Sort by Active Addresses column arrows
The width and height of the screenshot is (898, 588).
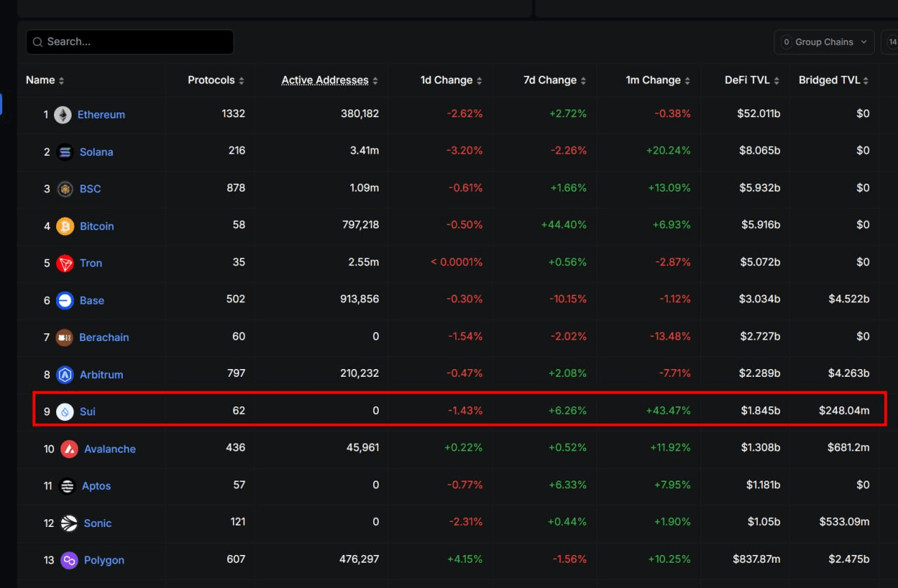click(375, 81)
